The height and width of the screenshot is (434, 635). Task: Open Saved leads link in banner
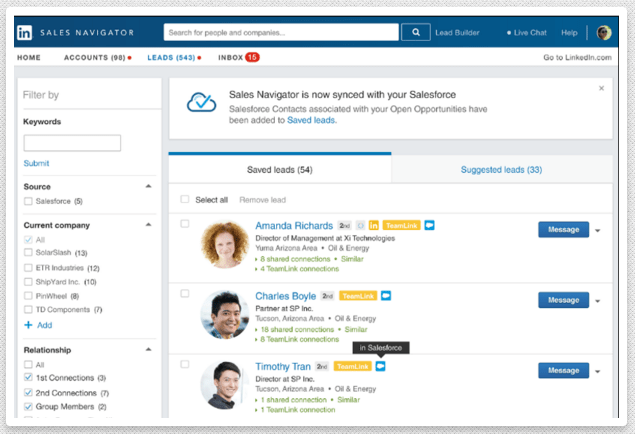pos(311,120)
